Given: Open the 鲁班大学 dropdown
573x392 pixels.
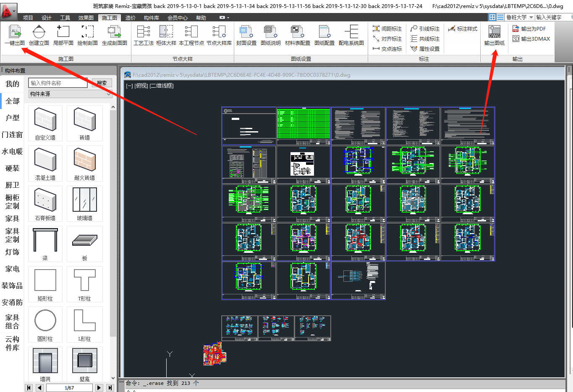Looking at the screenshot, I should click(x=520, y=17).
